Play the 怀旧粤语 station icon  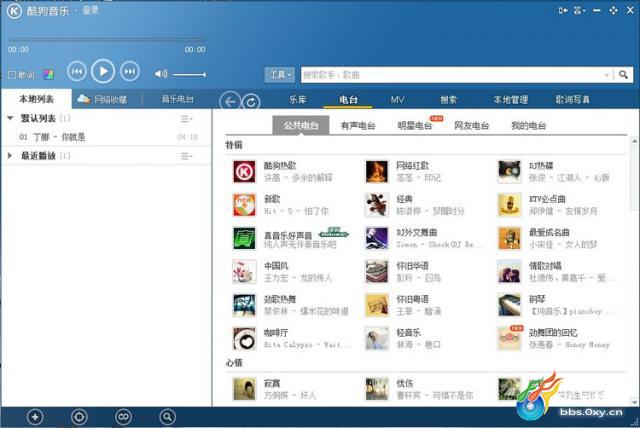(377, 305)
